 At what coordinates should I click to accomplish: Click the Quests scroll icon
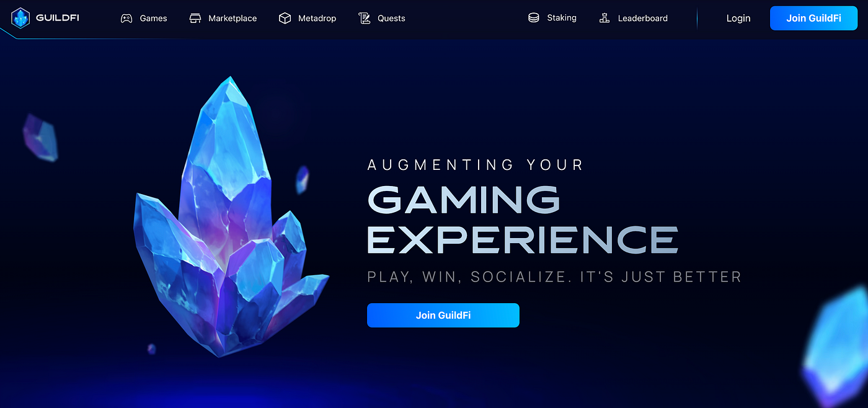tap(365, 18)
